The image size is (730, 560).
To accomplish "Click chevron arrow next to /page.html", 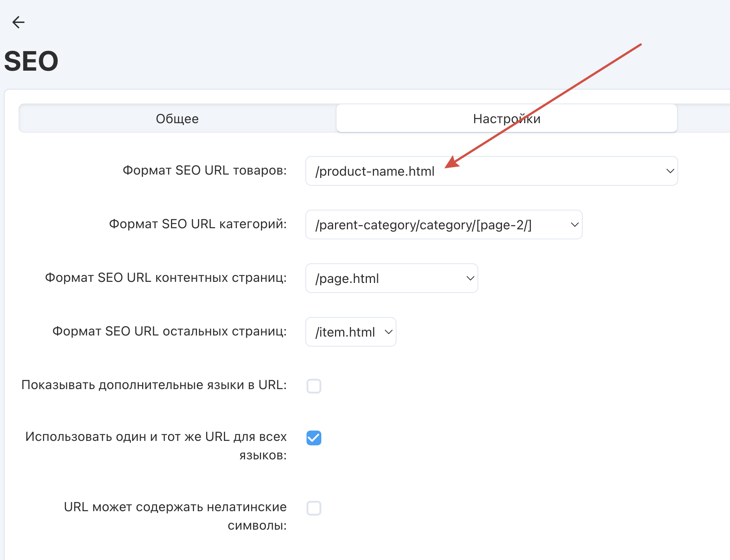I will tap(470, 278).
